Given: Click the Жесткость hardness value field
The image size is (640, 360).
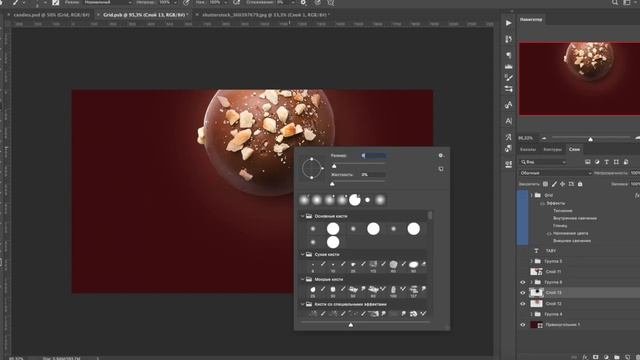Looking at the screenshot, I should pyautogui.click(x=373, y=175).
